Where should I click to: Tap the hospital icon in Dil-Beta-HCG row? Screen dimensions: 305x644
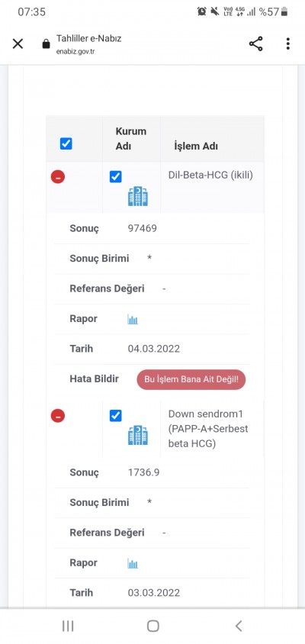(x=138, y=196)
